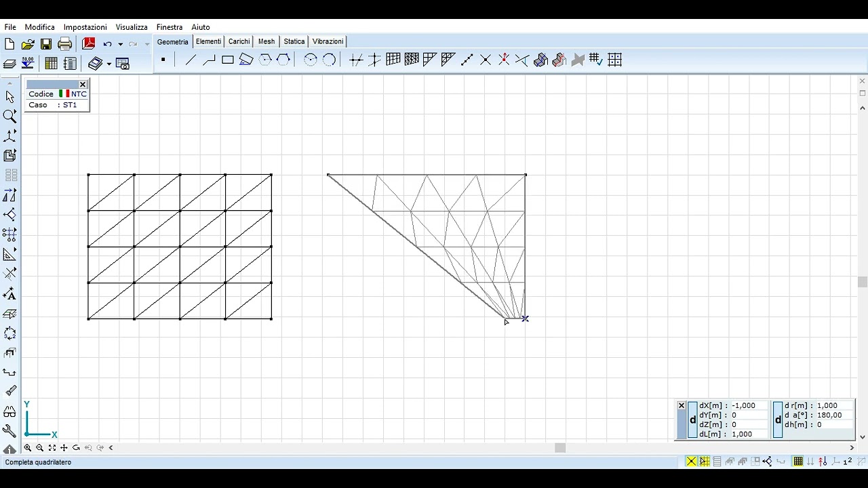This screenshot has height=488, width=868.
Task: Click the dh[m] value field
Action: point(834,424)
